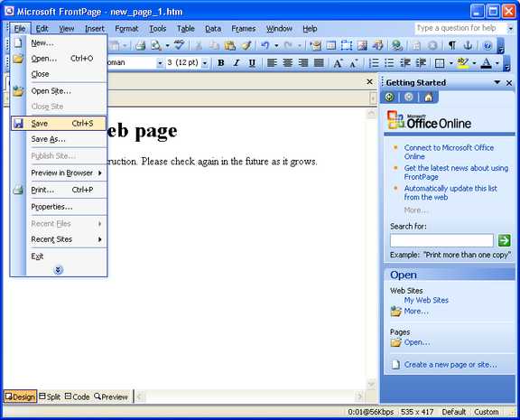The image size is (520, 420).
Task: Click the Insert Layer toolbar icon
Action: click(x=347, y=45)
